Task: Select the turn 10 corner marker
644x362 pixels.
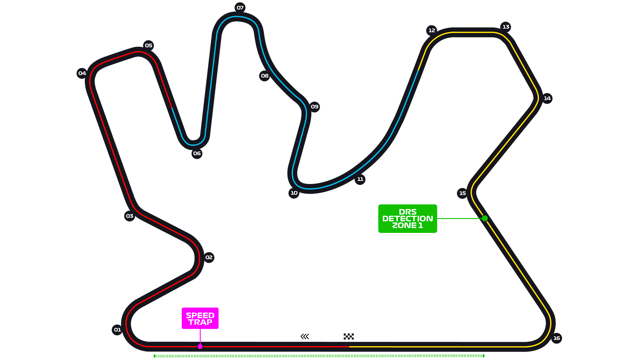Action: pyautogui.click(x=294, y=193)
